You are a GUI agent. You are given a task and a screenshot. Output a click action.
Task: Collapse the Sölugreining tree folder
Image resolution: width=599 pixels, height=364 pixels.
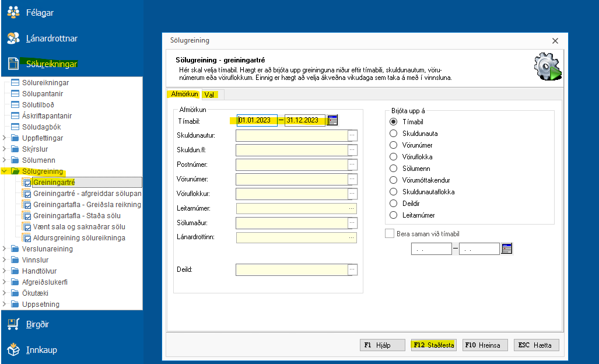5,171
